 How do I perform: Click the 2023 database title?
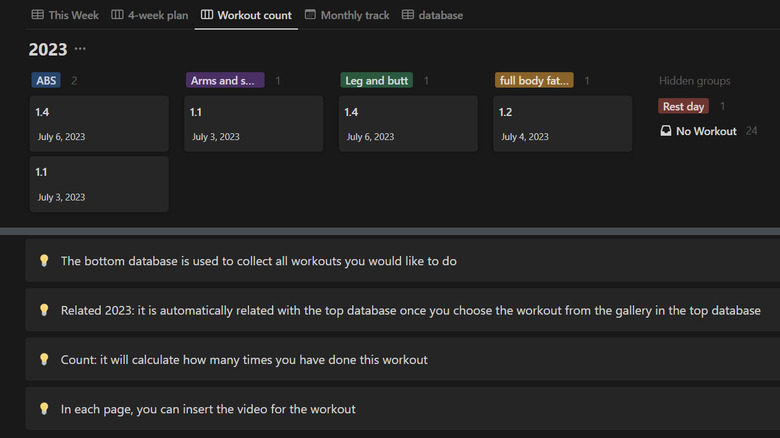click(x=47, y=49)
